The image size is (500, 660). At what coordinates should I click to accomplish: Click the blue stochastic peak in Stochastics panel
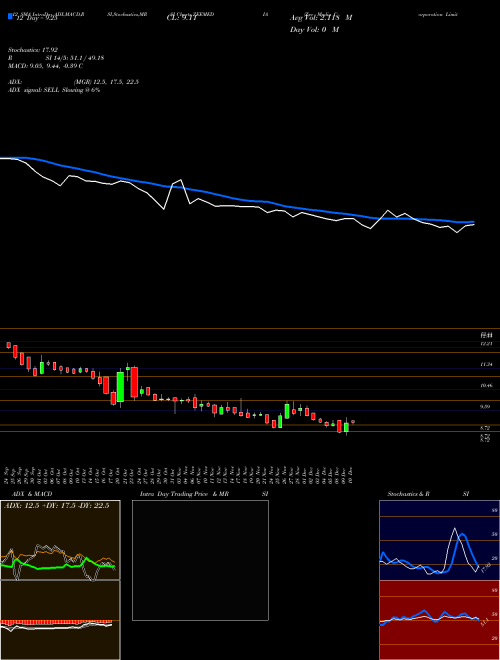(463, 535)
